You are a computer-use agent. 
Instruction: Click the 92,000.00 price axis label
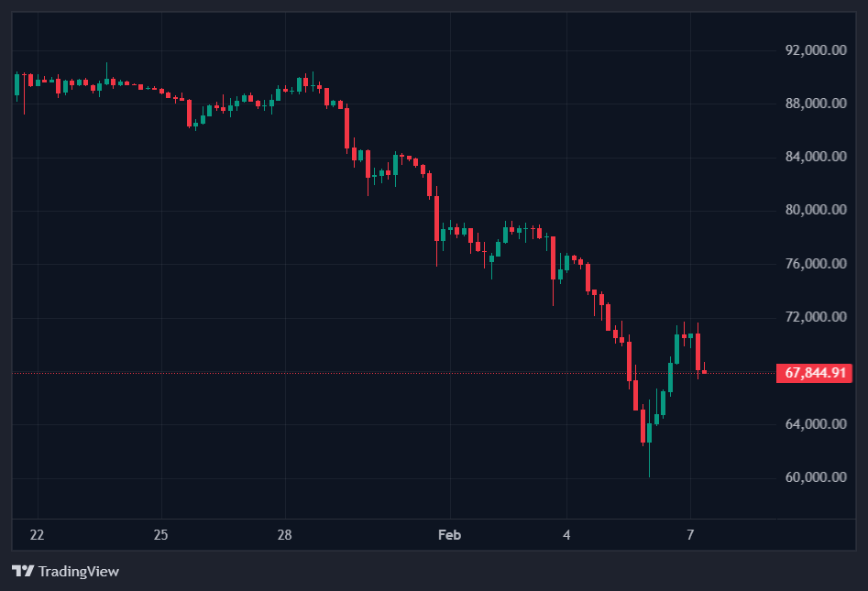pyautogui.click(x=816, y=49)
